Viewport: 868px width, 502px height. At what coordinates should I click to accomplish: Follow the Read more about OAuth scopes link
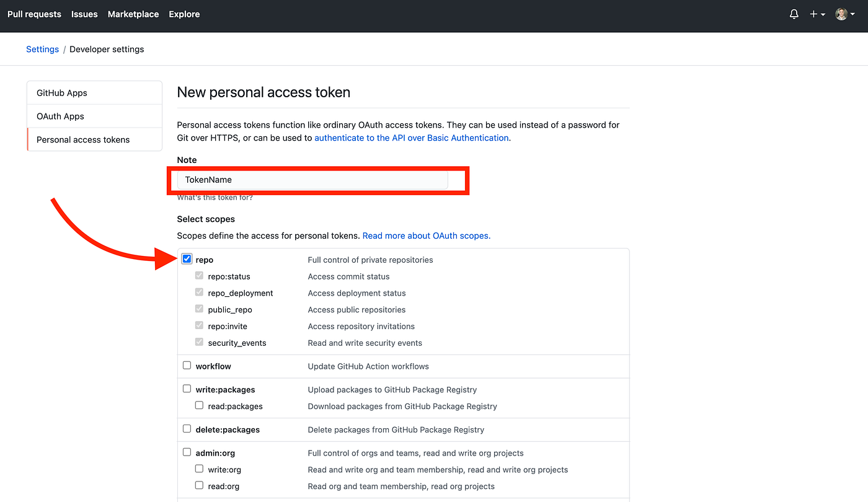pos(426,236)
